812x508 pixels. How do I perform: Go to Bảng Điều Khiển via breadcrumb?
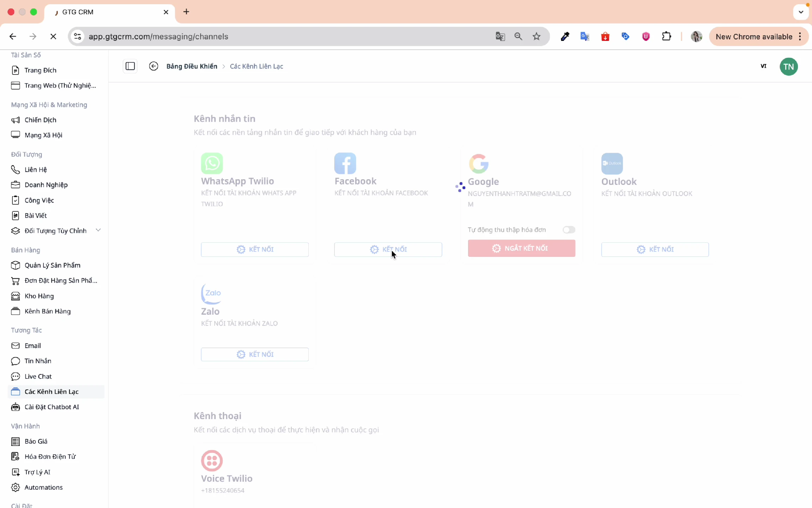(x=192, y=66)
